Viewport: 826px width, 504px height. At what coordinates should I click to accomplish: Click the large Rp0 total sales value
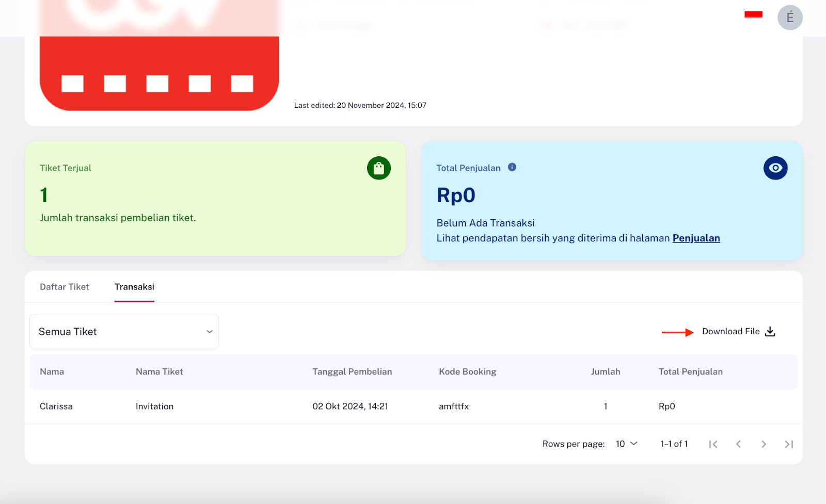(456, 196)
